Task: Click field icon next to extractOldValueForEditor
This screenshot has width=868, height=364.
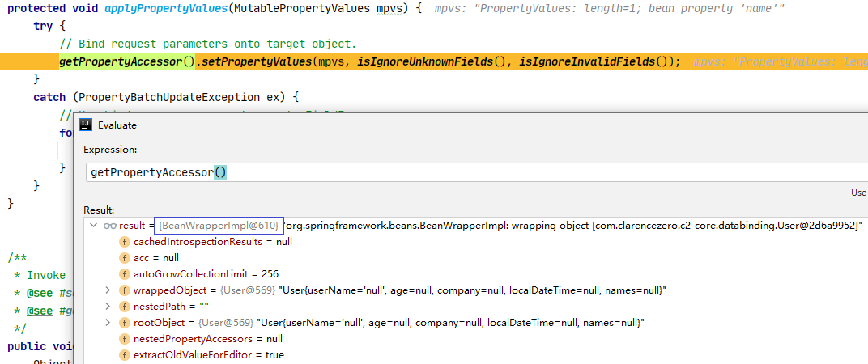Action: click(x=125, y=354)
